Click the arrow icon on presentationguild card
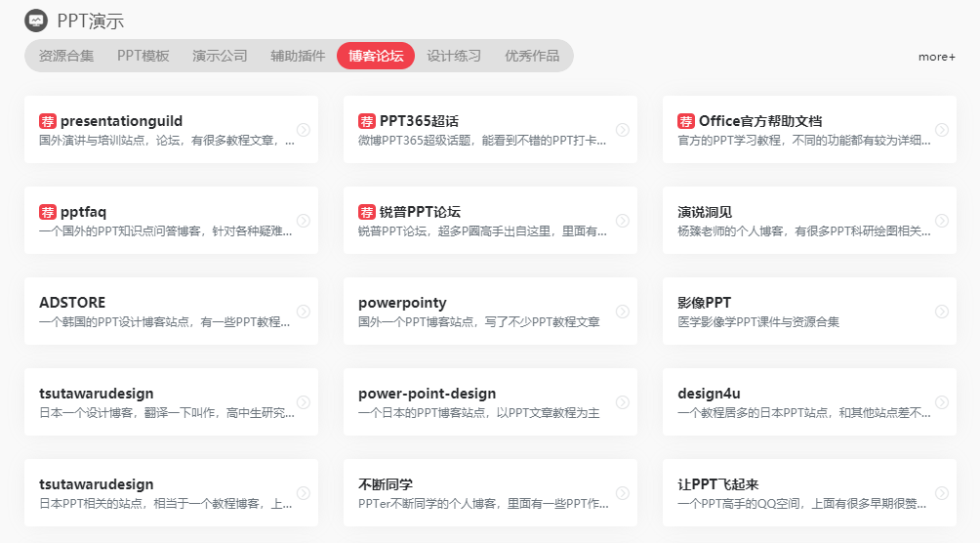Screen dimensions: 980x543 tap(304, 130)
